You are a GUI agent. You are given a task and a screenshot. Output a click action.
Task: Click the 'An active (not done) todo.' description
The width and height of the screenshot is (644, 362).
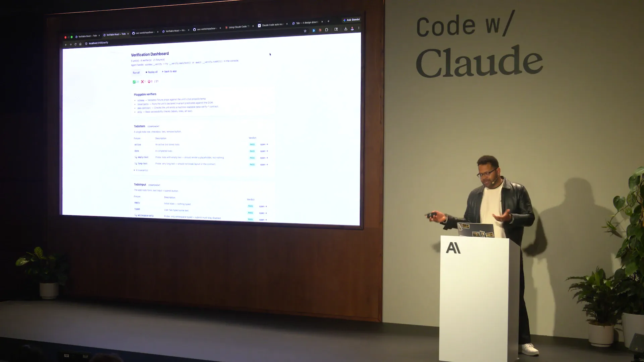(167, 144)
